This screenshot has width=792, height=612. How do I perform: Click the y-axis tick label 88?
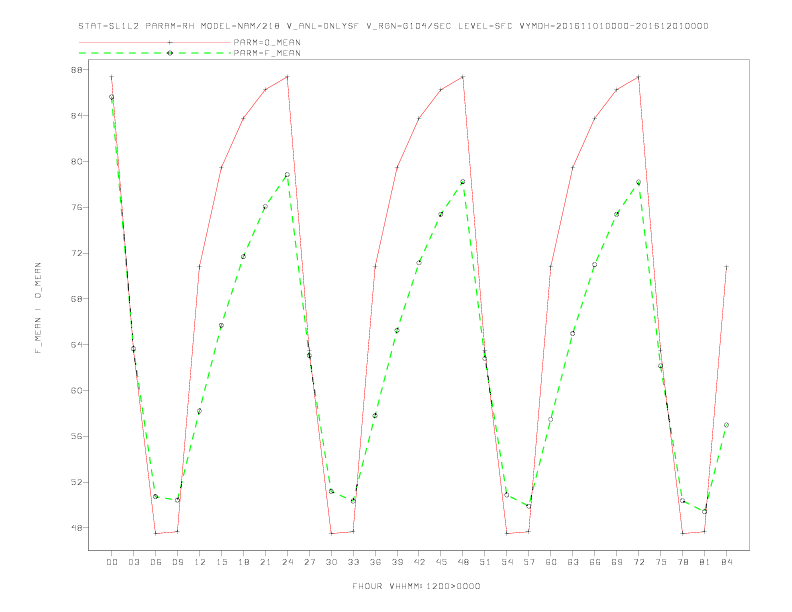coord(77,70)
